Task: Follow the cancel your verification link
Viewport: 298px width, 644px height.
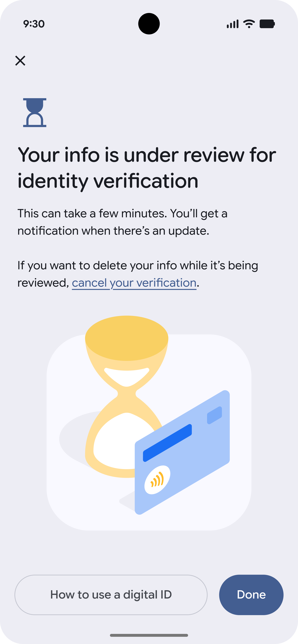Action: pos(134,283)
